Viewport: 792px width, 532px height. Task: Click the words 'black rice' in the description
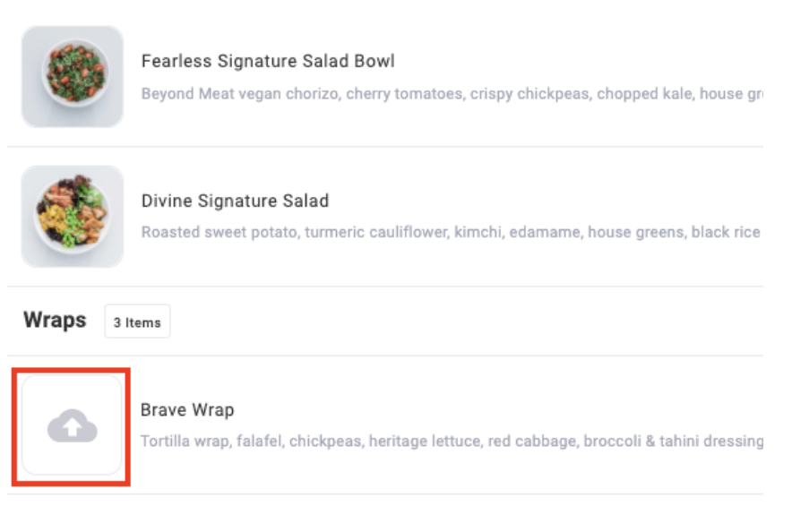click(x=726, y=232)
